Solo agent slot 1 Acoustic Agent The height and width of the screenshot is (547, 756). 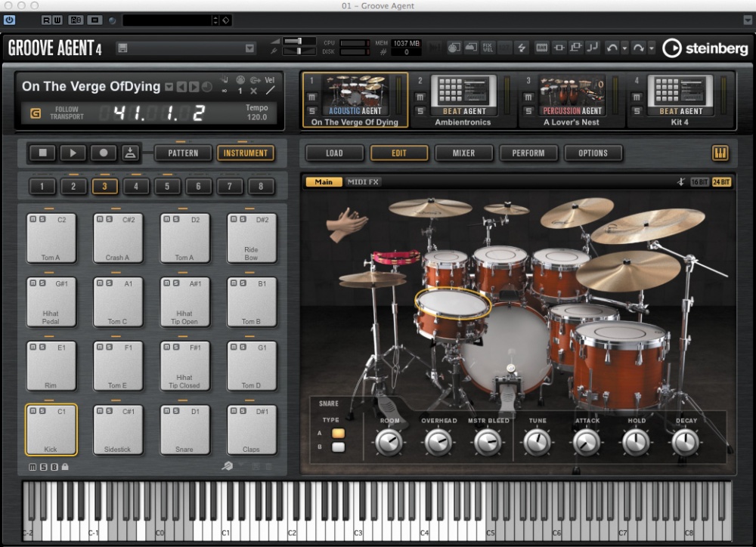(312, 111)
